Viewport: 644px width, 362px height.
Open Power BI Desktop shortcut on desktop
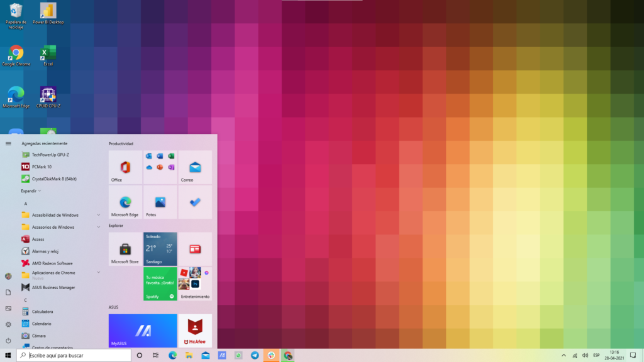click(48, 14)
